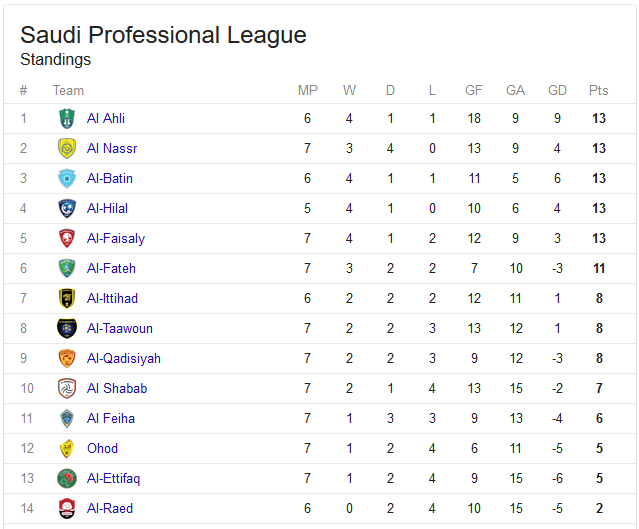Click the Al-Hilal blue shield logo
Image resolution: width=639 pixels, height=529 pixels.
[67, 208]
